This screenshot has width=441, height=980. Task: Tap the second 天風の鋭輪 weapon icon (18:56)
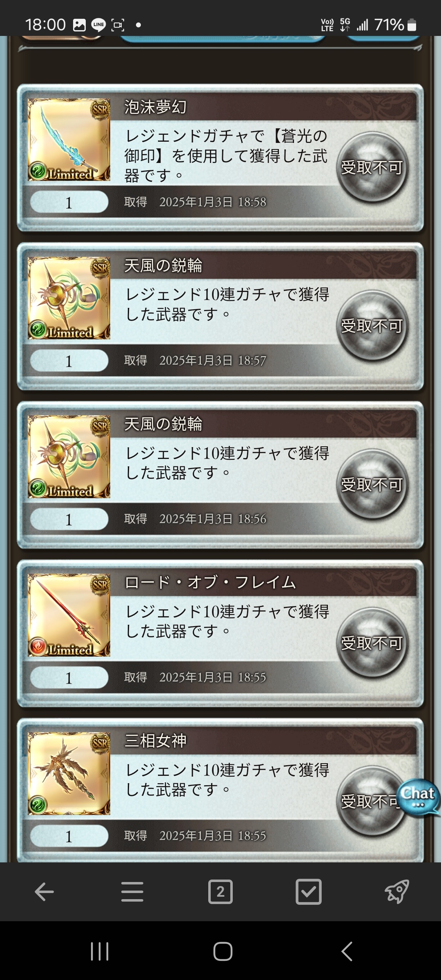point(69,457)
